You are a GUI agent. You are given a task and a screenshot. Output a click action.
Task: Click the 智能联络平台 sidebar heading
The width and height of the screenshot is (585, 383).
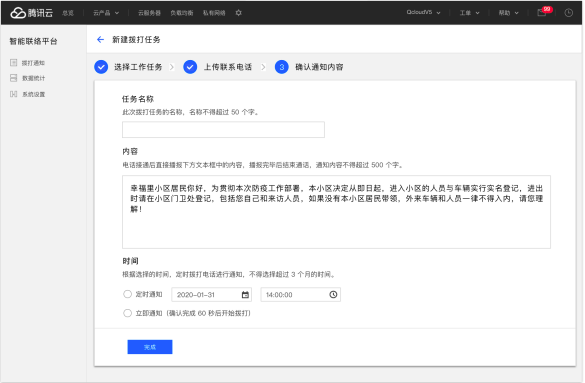click(33, 41)
